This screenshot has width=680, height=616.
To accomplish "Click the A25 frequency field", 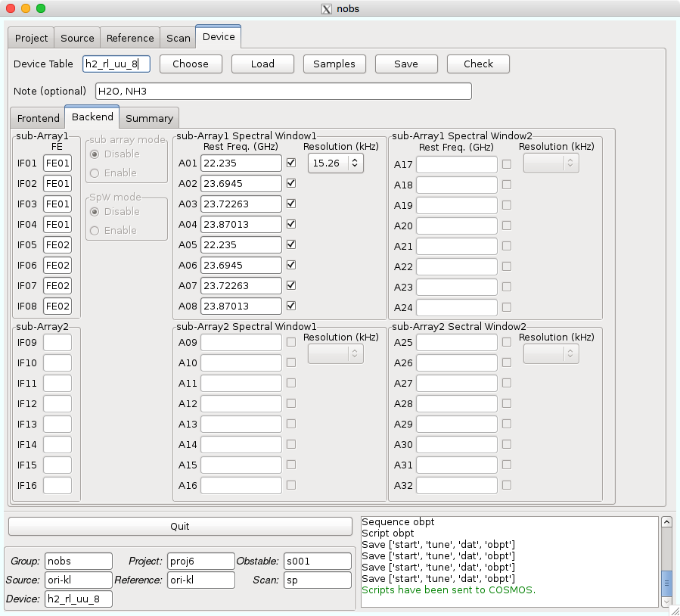I will [x=457, y=342].
